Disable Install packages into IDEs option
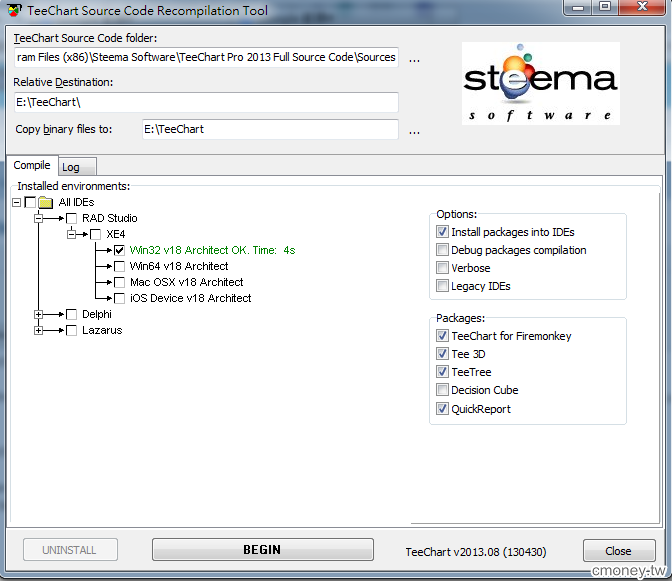The image size is (672, 581). tap(442, 232)
